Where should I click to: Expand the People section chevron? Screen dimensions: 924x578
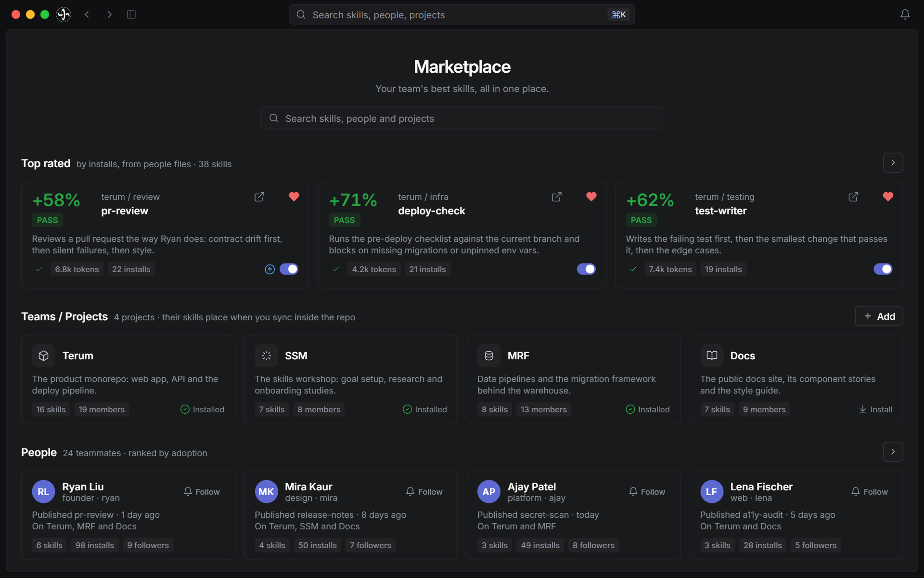click(893, 452)
